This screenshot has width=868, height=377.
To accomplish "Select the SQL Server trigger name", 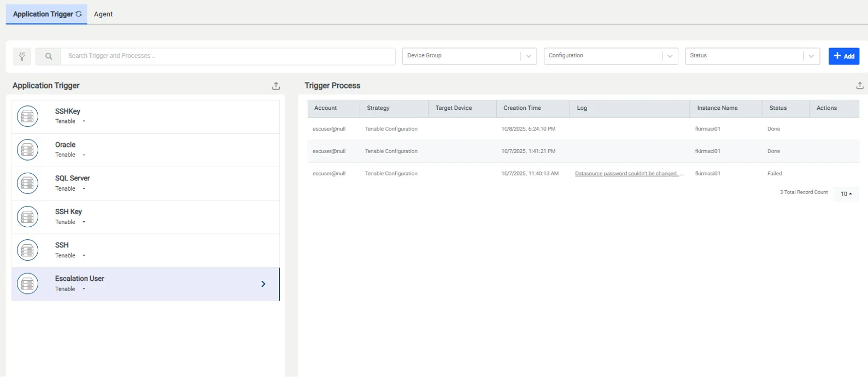I will pyautogui.click(x=73, y=178).
